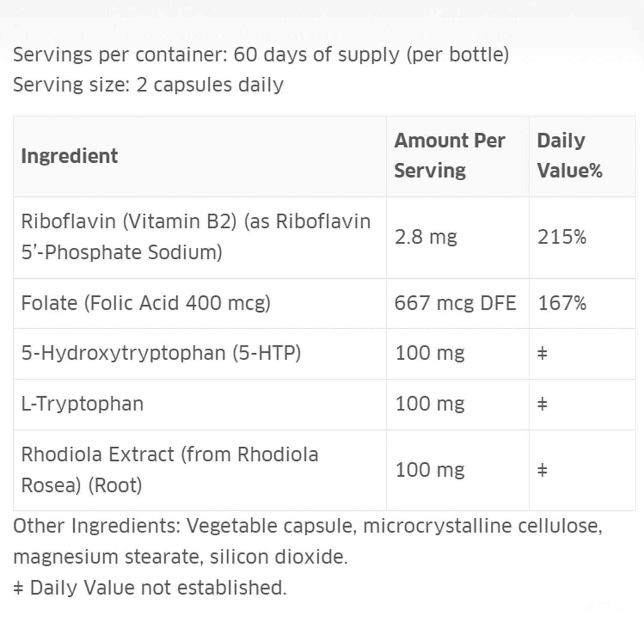644x644 pixels.
Task: Click the Serving size: 2 capsules daily text
Action: [148, 85]
